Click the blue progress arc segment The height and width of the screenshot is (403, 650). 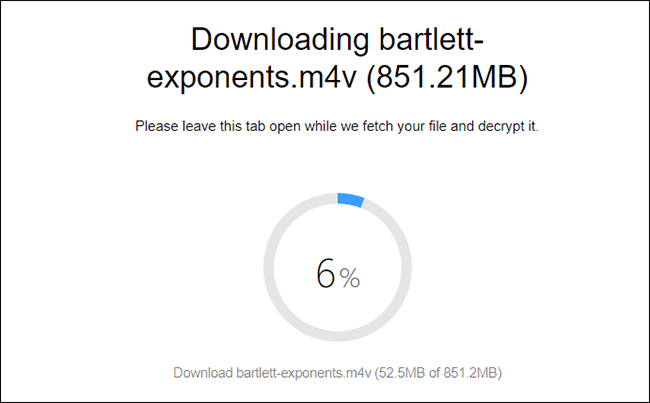tap(350, 200)
